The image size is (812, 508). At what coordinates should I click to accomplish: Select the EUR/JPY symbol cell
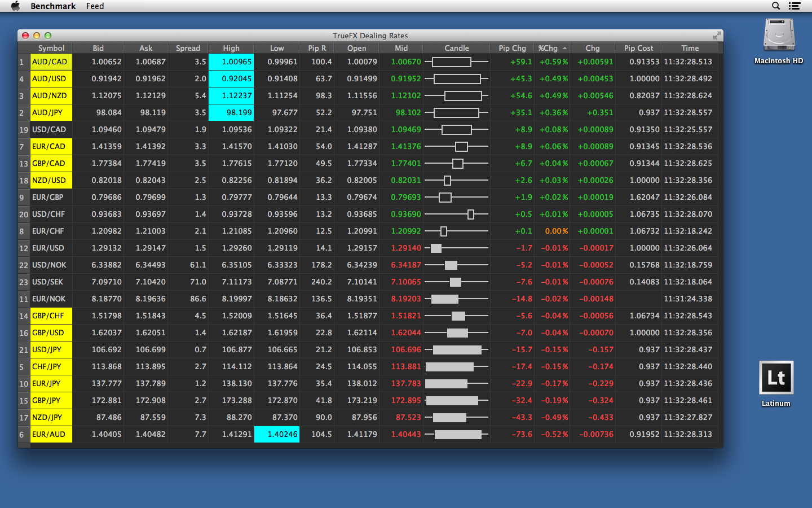(51, 383)
